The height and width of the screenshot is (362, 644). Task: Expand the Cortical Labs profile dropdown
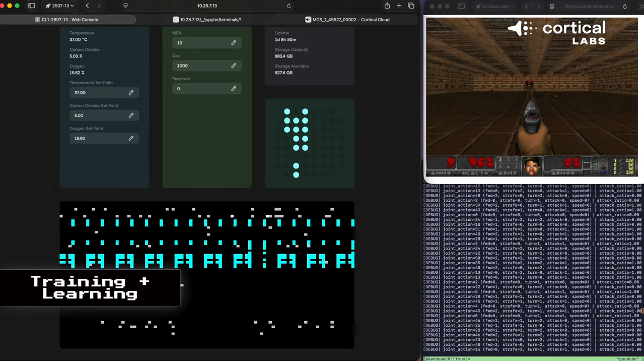point(494,7)
